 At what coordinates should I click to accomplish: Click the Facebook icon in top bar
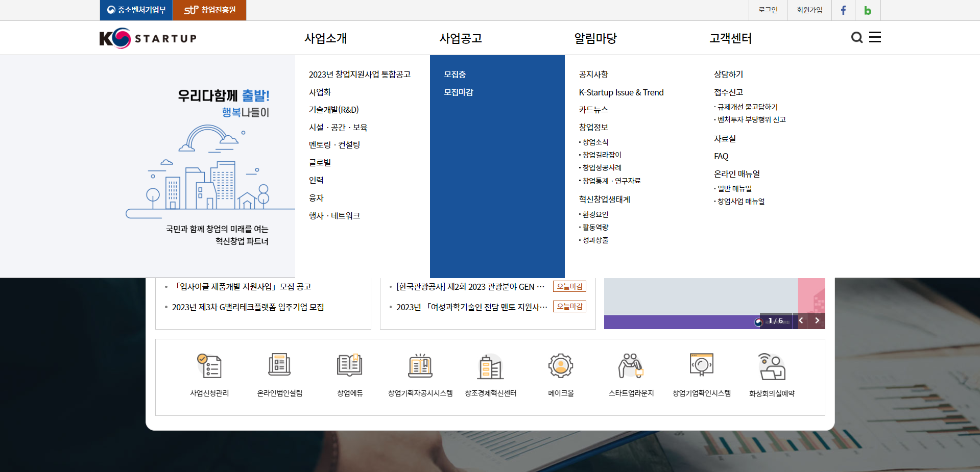[843, 10]
